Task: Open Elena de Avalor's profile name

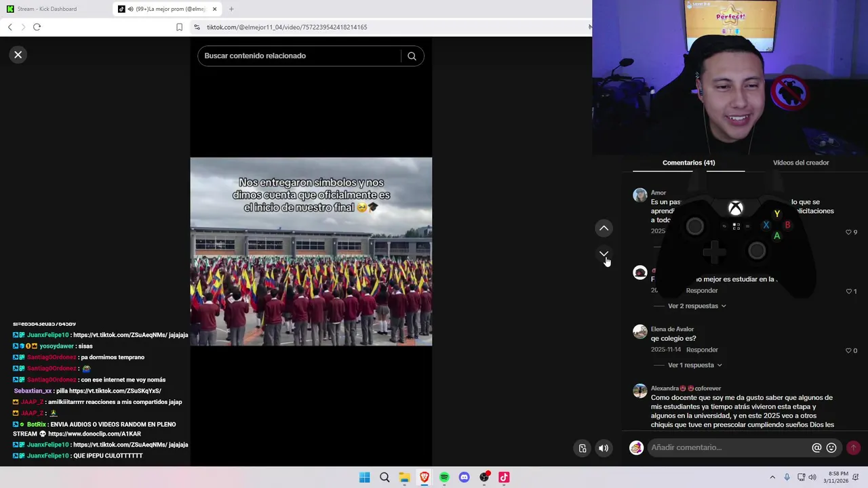Action: (672, 329)
